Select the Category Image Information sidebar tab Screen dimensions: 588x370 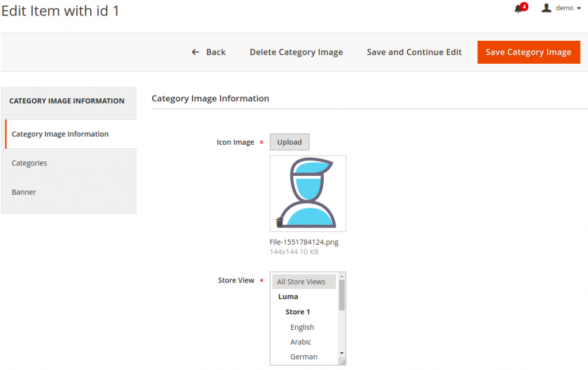click(60, 134)
